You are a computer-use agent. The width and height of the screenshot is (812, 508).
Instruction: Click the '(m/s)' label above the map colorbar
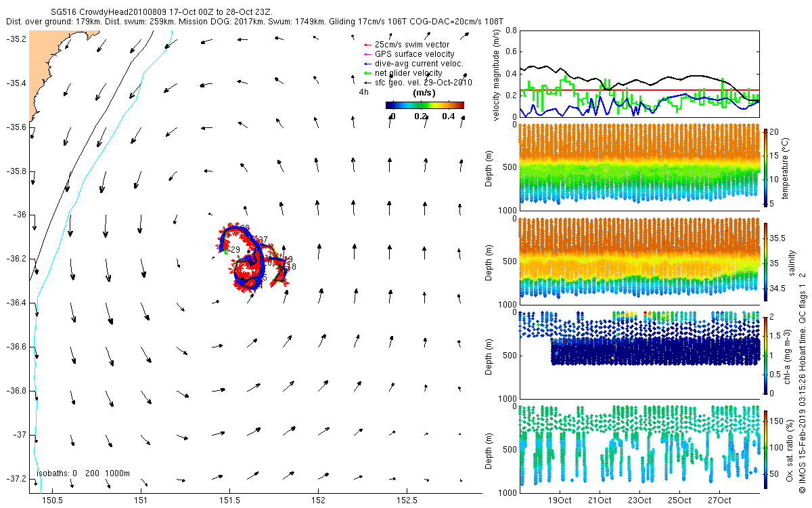(x=424, y=92)
